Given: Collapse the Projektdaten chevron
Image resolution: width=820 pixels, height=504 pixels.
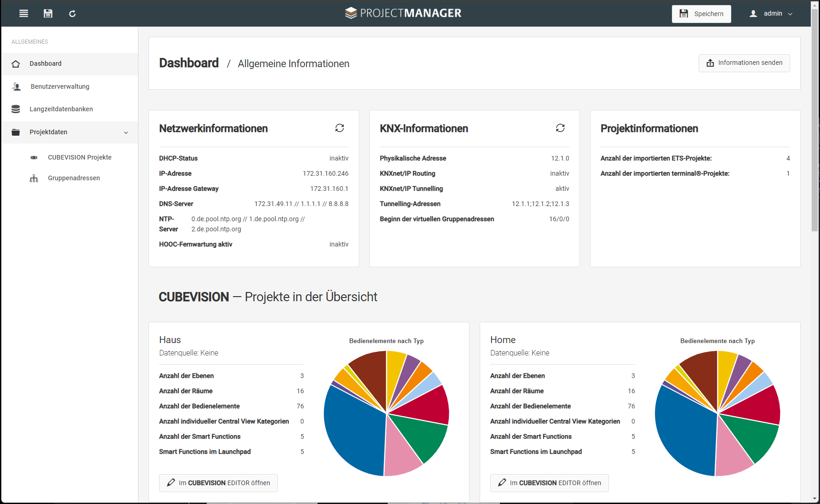Looking at the screenshot, I should click(x=126, y=132).
